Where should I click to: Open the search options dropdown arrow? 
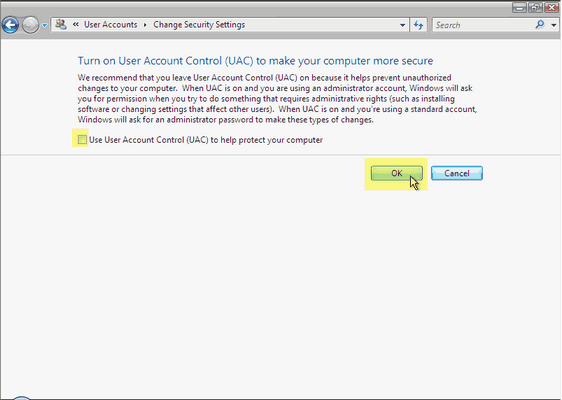coord(554,25)
